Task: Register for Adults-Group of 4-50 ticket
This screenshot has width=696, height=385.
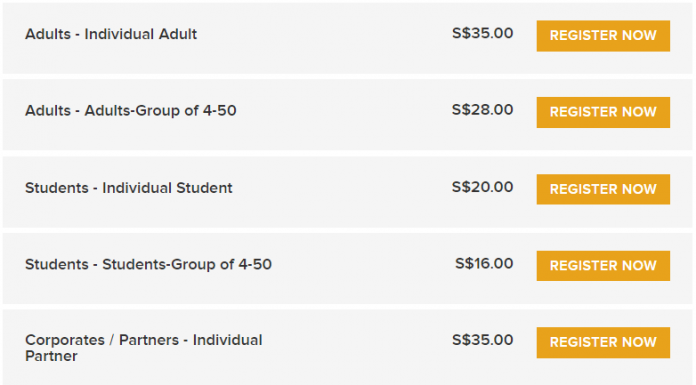Action: click(x=603, y=112)
